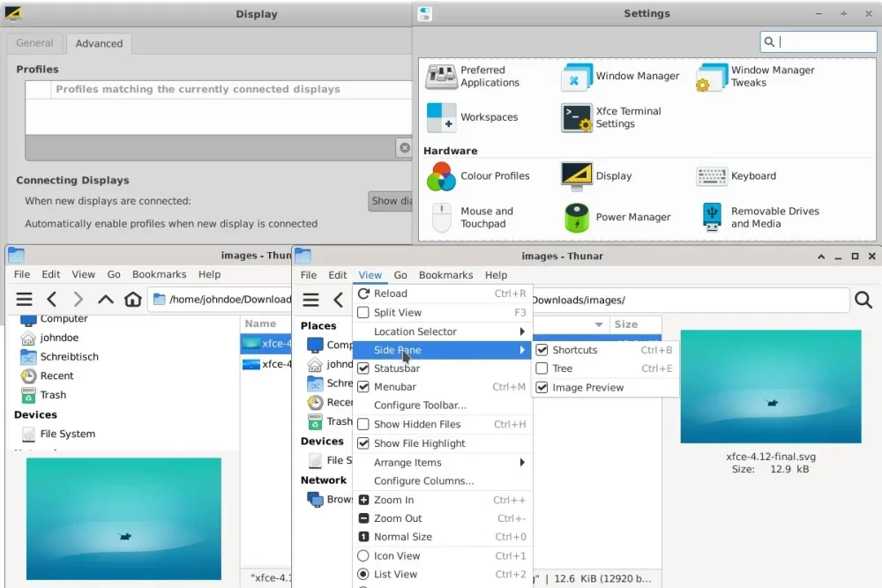Image resolution: width=882 pixels, height=588 pixels.
Task: Expand Location Selector submenu
Action: pos(442,332)
